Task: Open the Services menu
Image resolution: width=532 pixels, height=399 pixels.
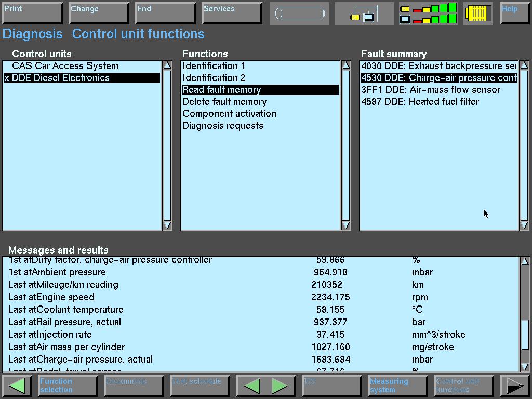Action: (x=232, y=14)
